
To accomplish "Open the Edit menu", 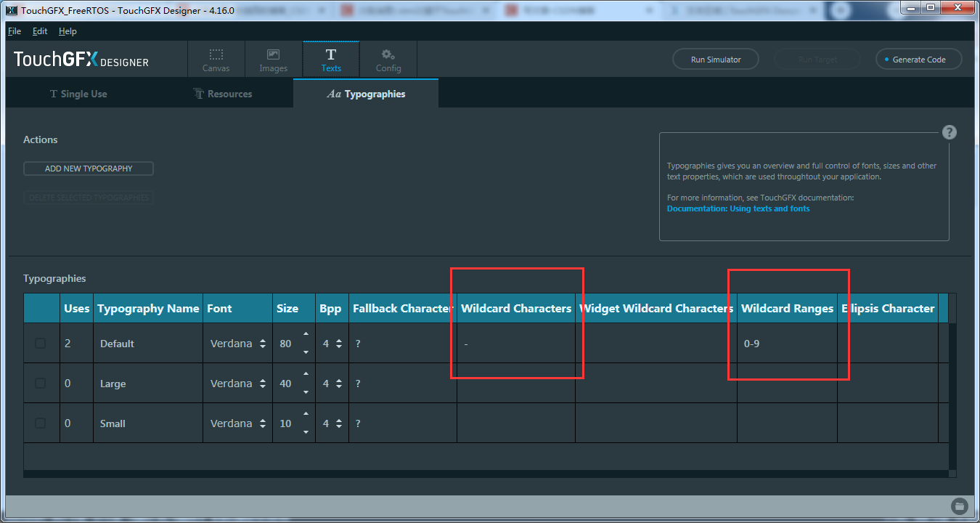I will coord(40,31).
